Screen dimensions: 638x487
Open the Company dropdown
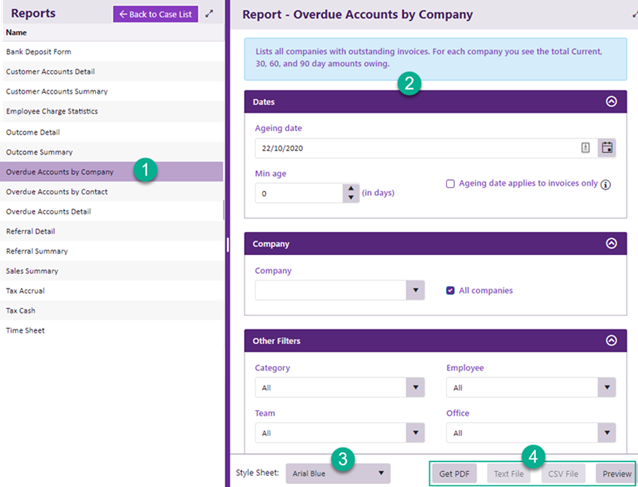coord(416,291)
